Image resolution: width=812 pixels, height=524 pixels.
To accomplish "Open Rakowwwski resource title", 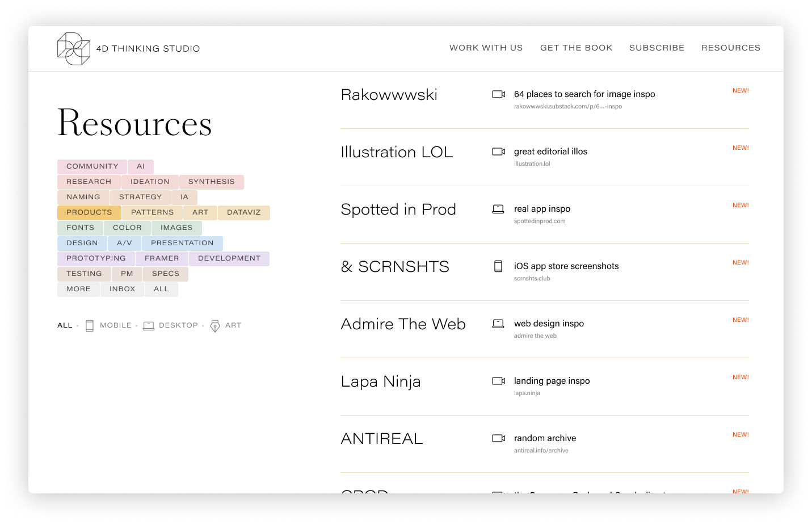I will point(389,95).
